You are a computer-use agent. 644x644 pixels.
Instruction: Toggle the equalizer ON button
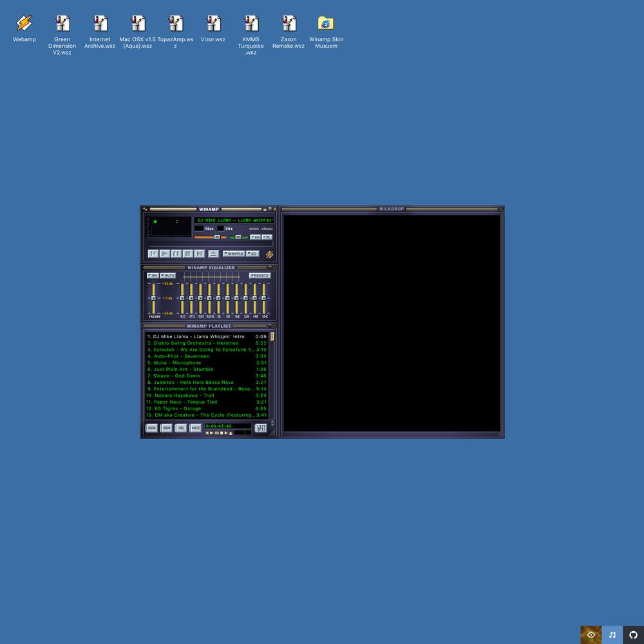[153, 275]
